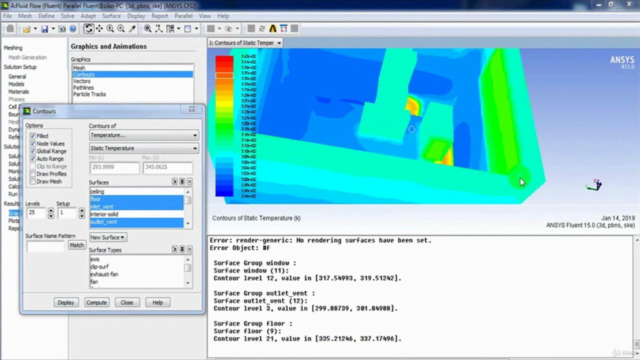This screenshot has height=360, width=640.
Task: Click the Help button in Contours dialog
Action: [158, 302]
